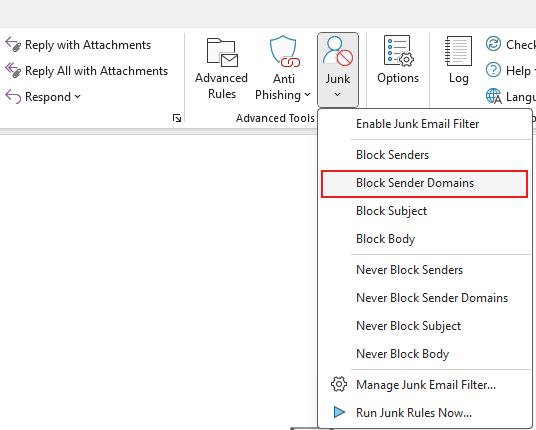Open the group dialog launcher arrow

(177, 118)
